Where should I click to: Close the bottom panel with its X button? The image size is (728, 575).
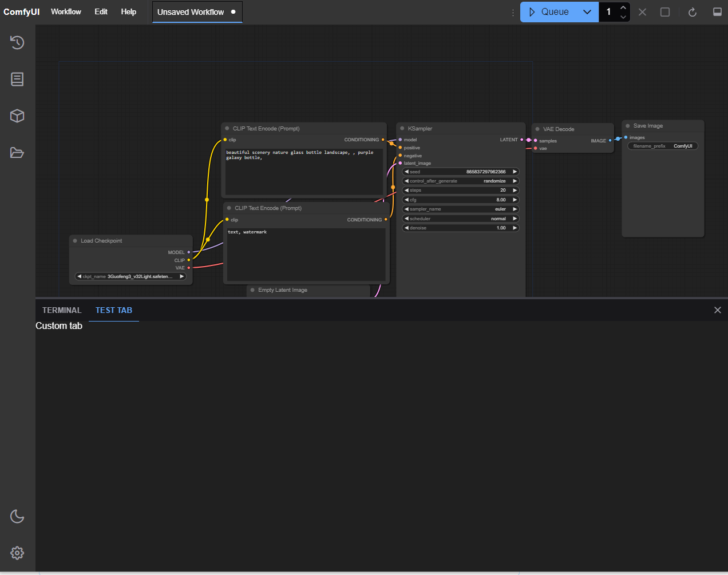tap(718, 310)
